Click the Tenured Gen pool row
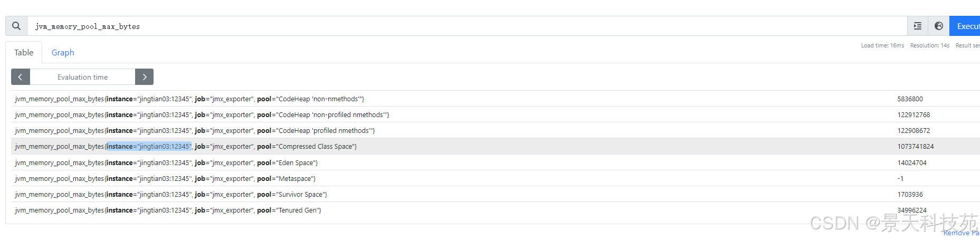Image resolution: width=980 pixels, height=240 pixels. click(x=168, y=210)
